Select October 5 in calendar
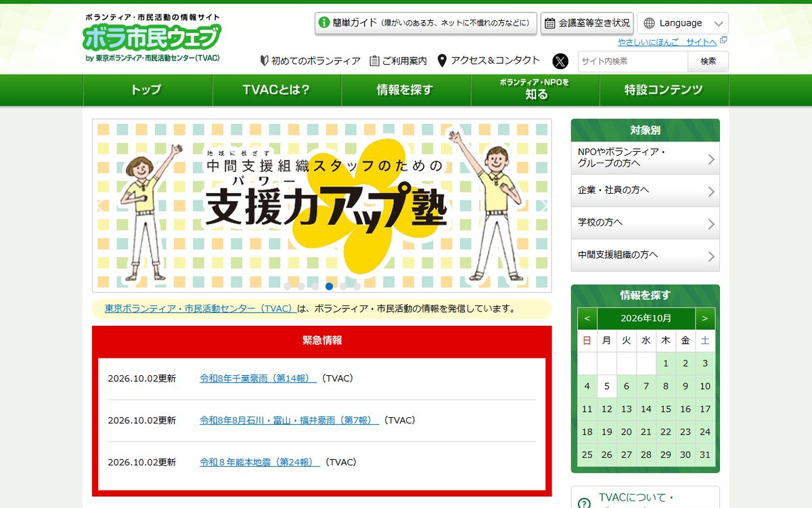This screenshot has height=508, width=812. (x=607, y=387)
